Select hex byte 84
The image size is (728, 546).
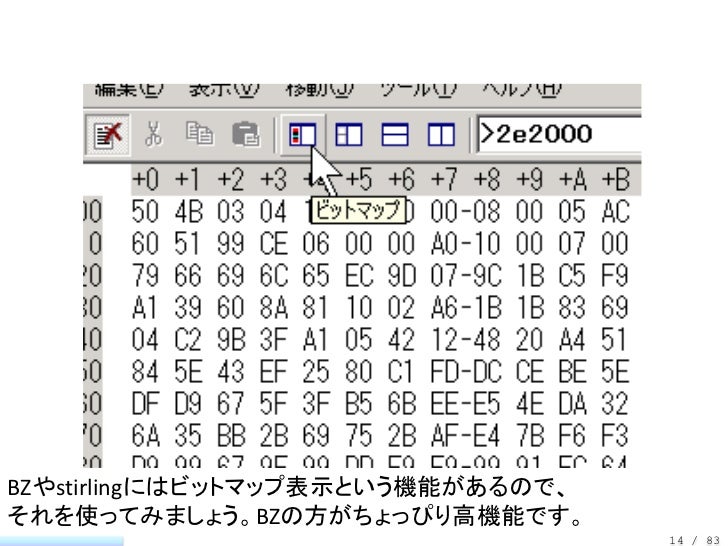tap(145, 371)
